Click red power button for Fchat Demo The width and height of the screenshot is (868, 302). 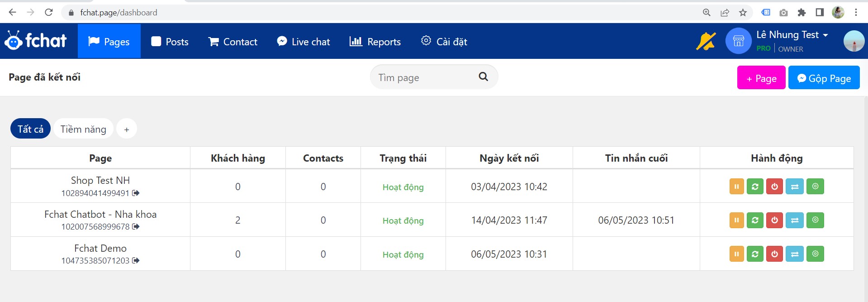[774, 254]
